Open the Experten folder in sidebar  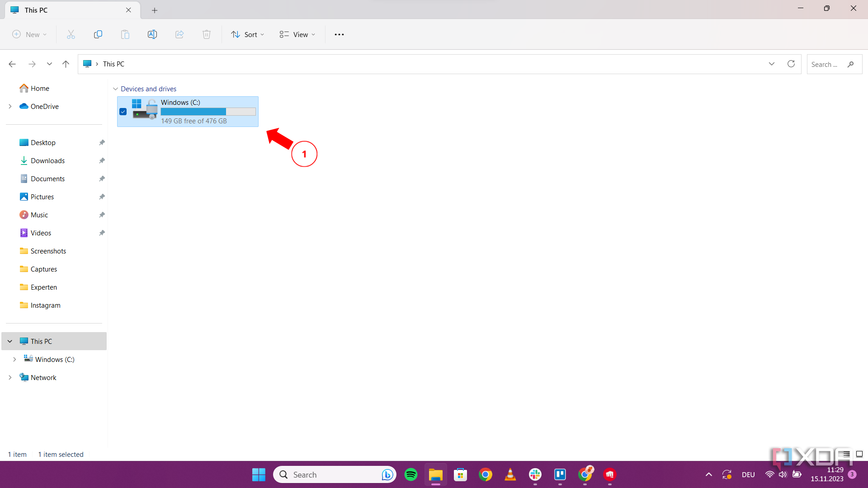coord(43,287)
